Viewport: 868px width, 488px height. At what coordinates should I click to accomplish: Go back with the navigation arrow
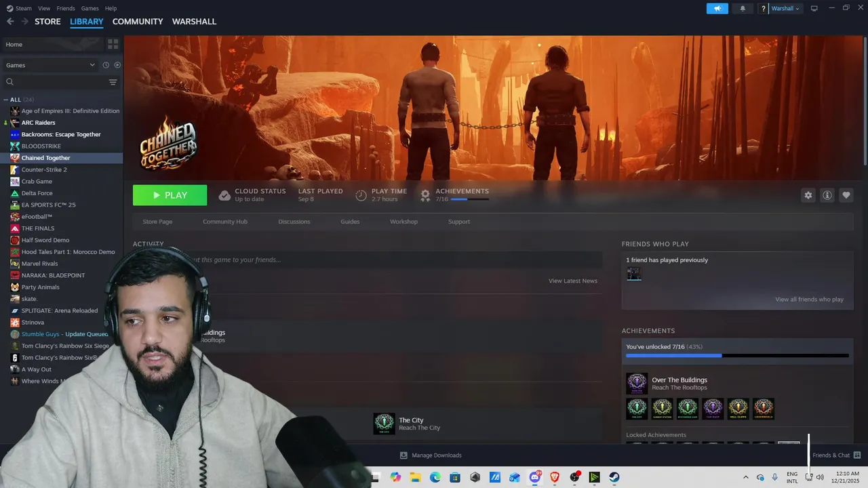click(x=10, y=22)
